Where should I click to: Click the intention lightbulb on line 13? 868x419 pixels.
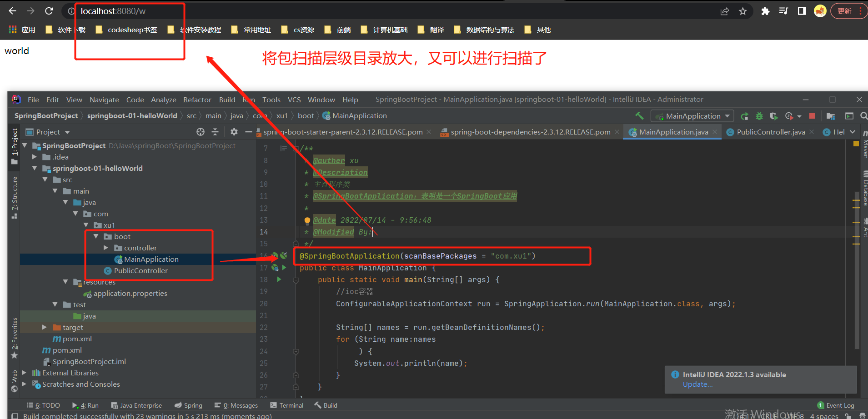[307, 221]
